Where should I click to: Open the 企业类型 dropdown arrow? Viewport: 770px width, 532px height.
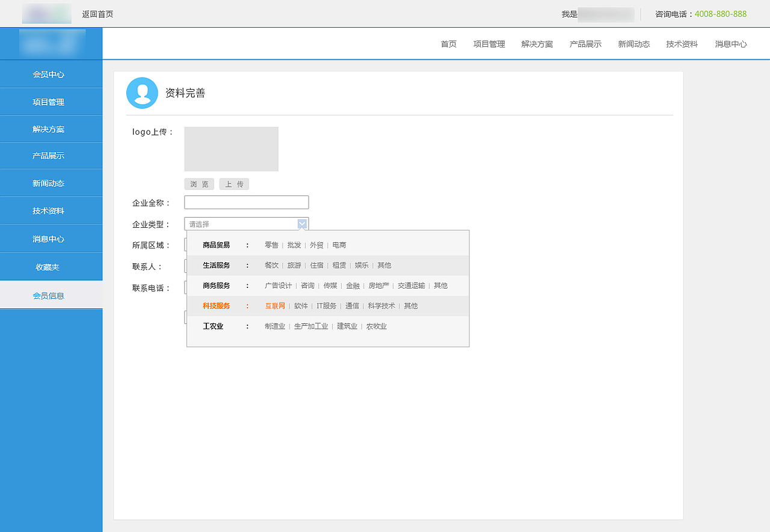[x=301, y=223]
